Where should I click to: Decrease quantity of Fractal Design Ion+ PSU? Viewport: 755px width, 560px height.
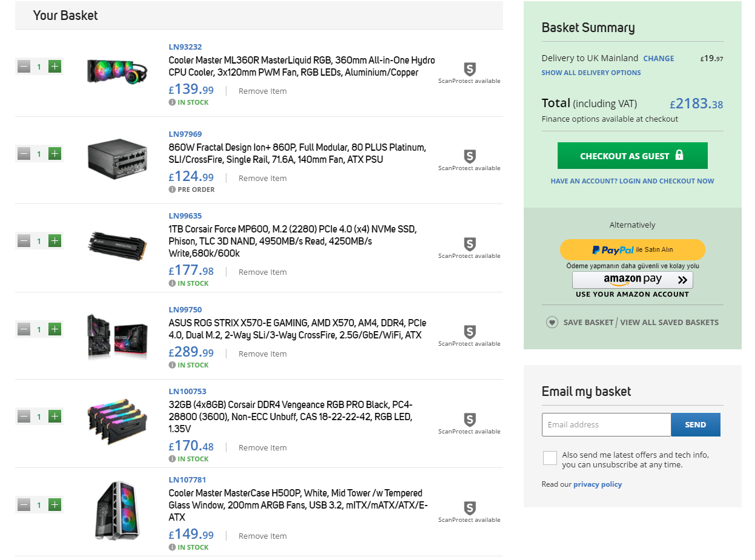click(x=24, y=154)
